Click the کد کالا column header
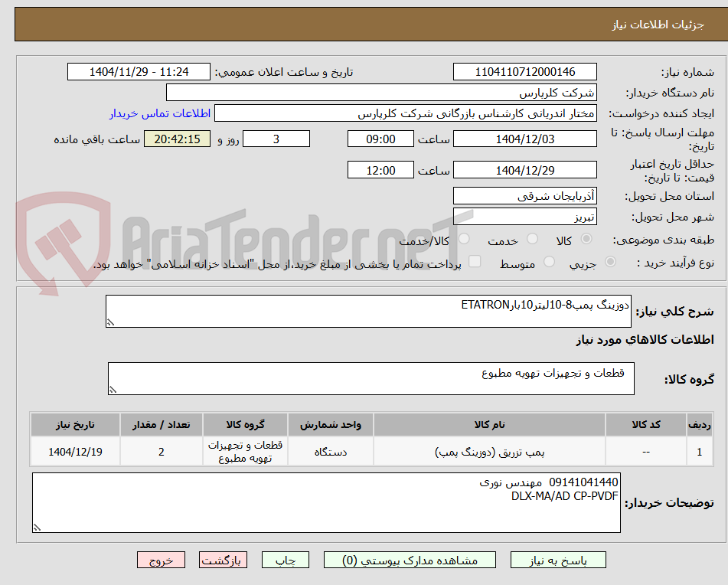728x585 pixels. (646, 425)
